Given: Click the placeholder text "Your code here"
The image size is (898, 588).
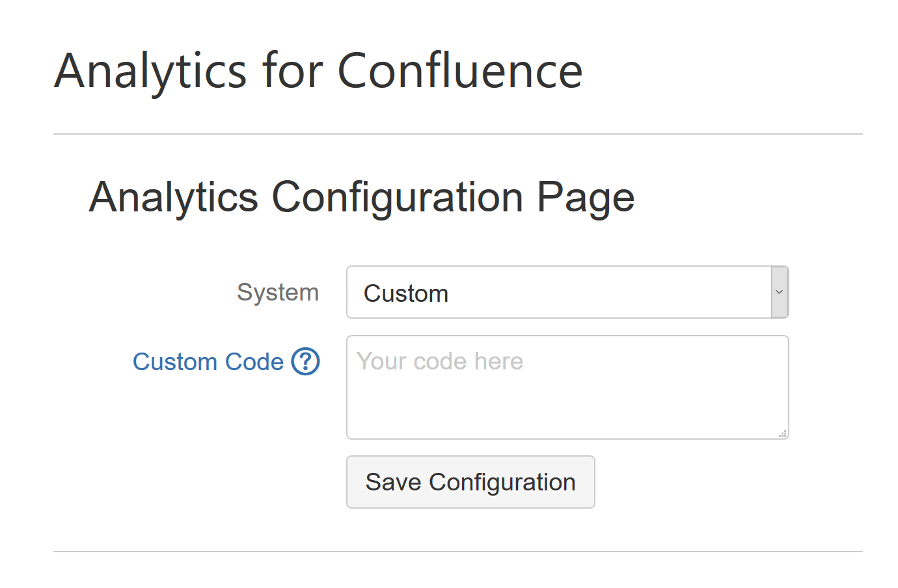Looking at the screenshot, I should coord(440,362).
